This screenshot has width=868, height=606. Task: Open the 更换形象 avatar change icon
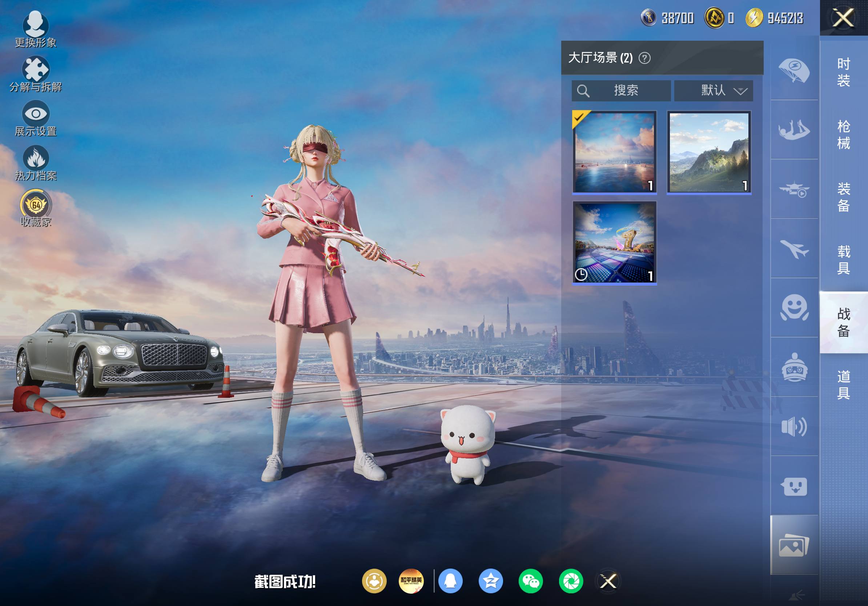pos(36,29)
